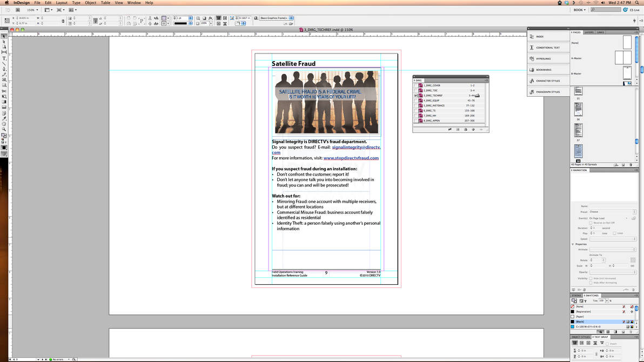Open the Window menu
The width and height of the screenshot is (644, 362).
134,3
